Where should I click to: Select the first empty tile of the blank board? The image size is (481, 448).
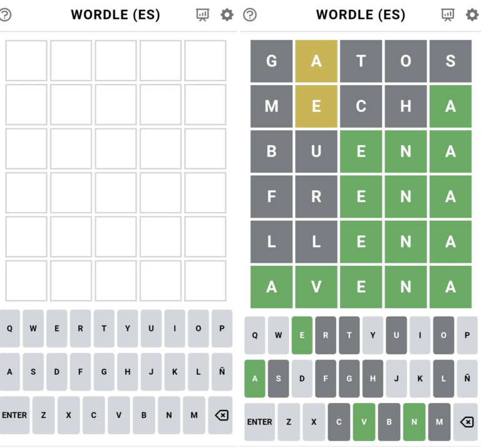tap(26, 61)
